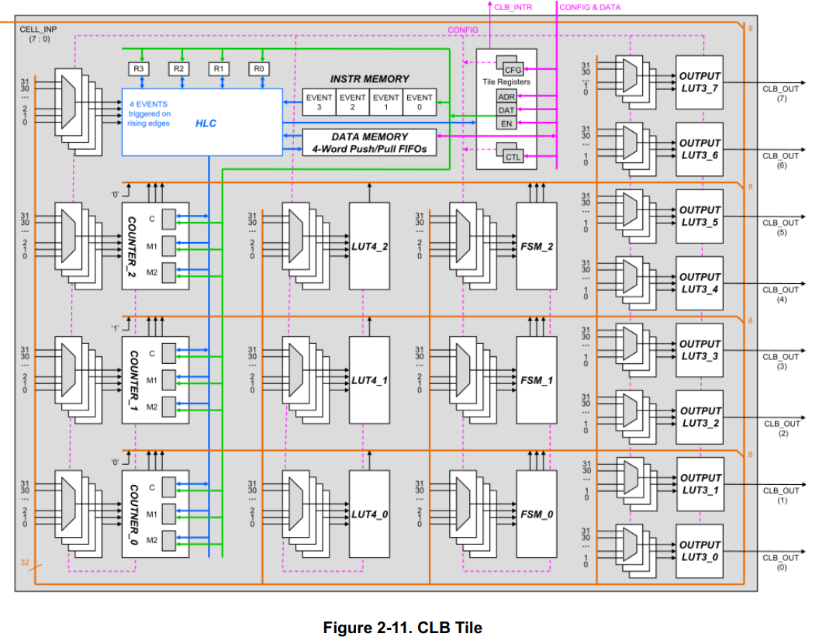Click the FSM_0 block

pyautogui.click(x=536, y=512)
